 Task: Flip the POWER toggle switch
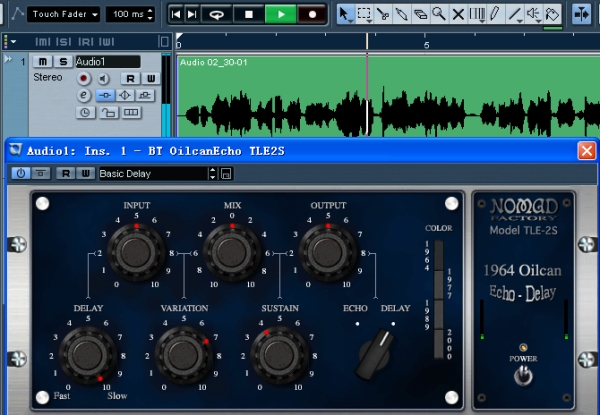(523, 375)
